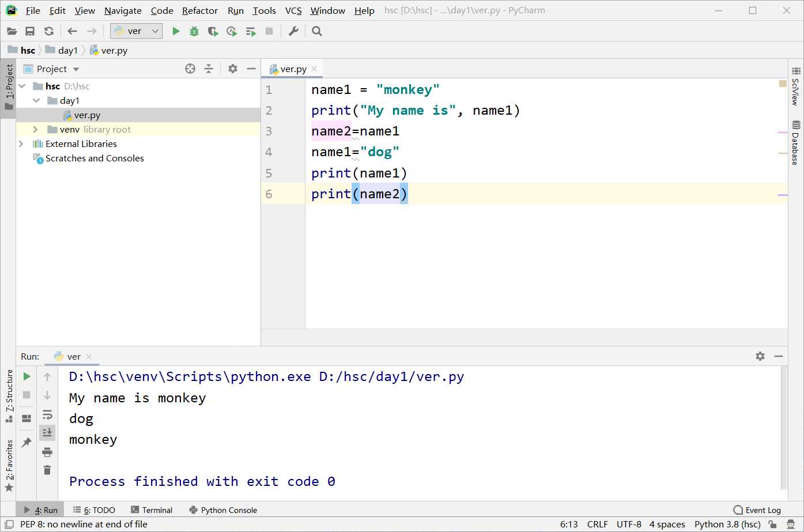Toggle the 1: Project side tool window
804x532 pixels.
9,88
